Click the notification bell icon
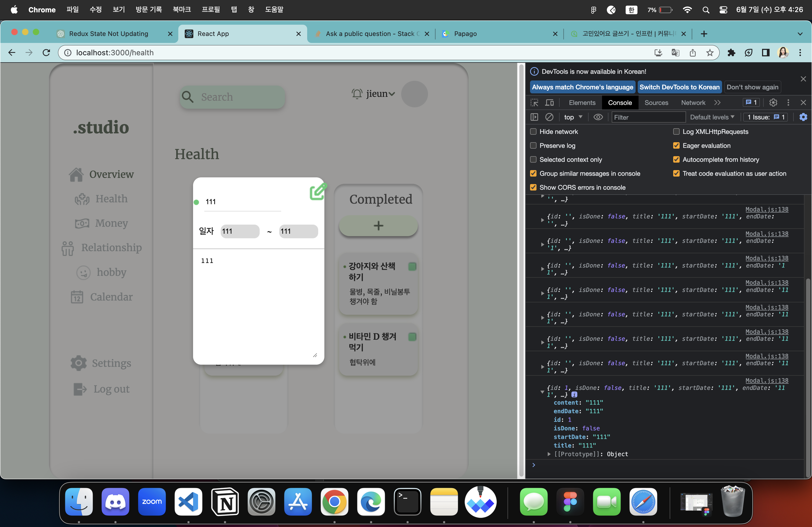 point(356,93)
